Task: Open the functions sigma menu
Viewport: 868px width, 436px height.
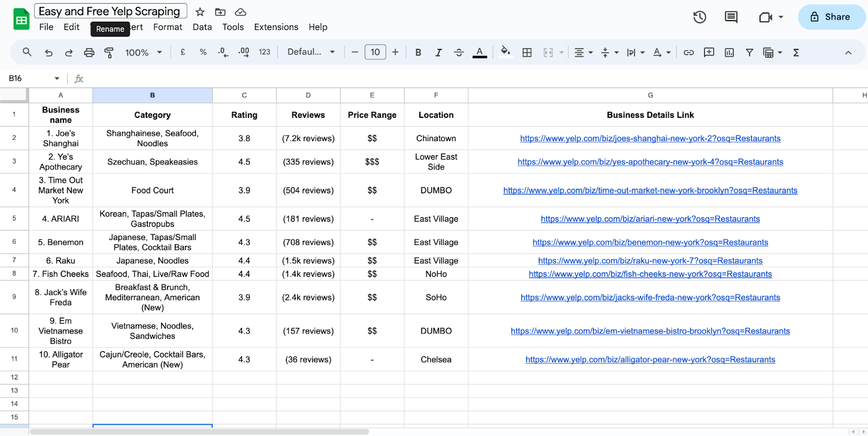Action: click(796, 52)
